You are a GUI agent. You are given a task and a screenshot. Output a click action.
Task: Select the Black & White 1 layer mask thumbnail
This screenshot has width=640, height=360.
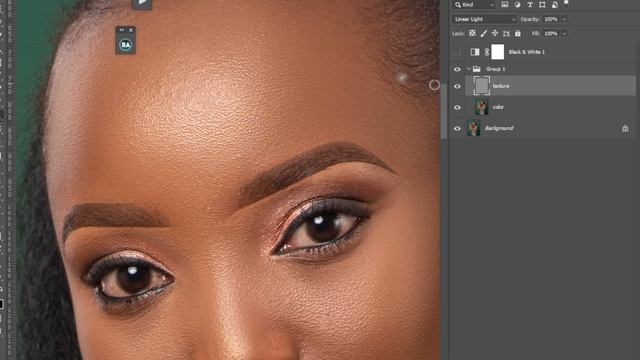[x=498, y=52]
